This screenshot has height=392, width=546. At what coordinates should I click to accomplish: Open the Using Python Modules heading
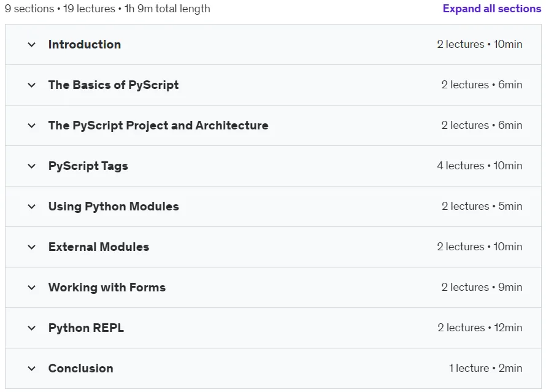click(x=113, y=207)
